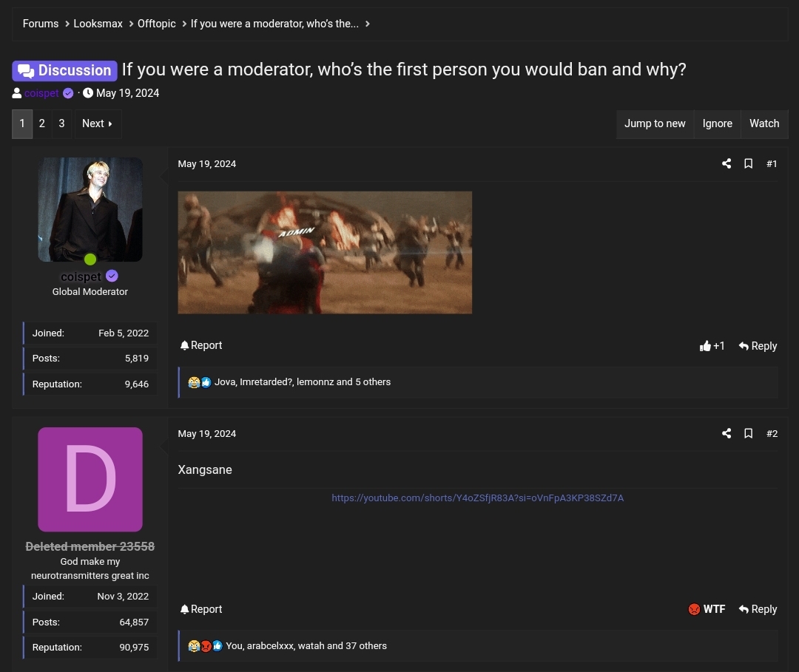Toggle the +1 like on the first post

(712, 345)
